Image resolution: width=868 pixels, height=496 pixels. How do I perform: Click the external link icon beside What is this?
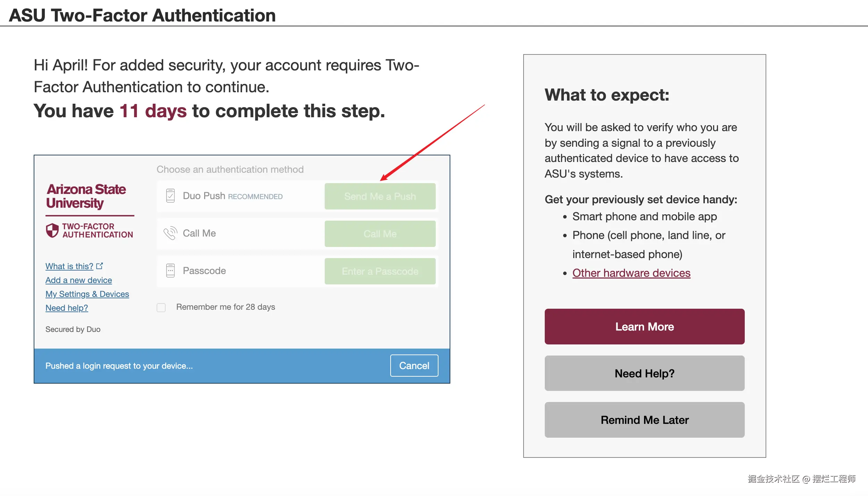[x=100, y=266]
